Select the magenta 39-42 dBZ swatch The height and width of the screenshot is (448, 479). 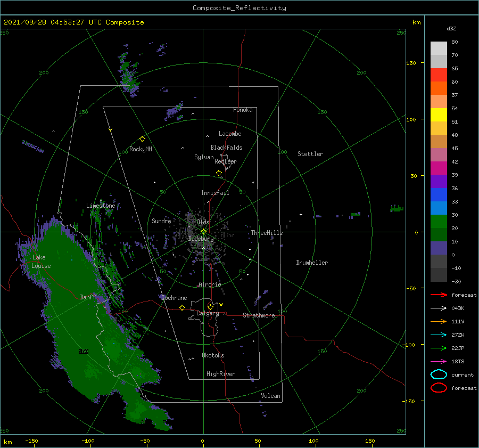[439, 168]
